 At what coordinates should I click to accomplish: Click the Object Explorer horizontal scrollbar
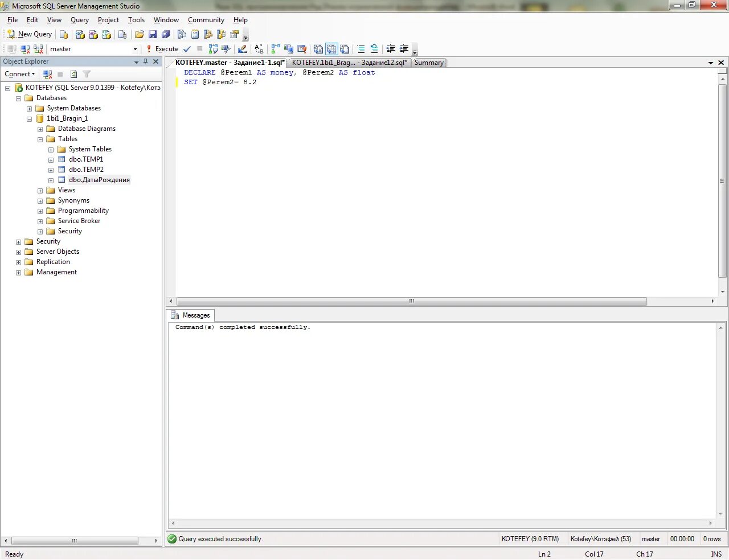[75, 541]
